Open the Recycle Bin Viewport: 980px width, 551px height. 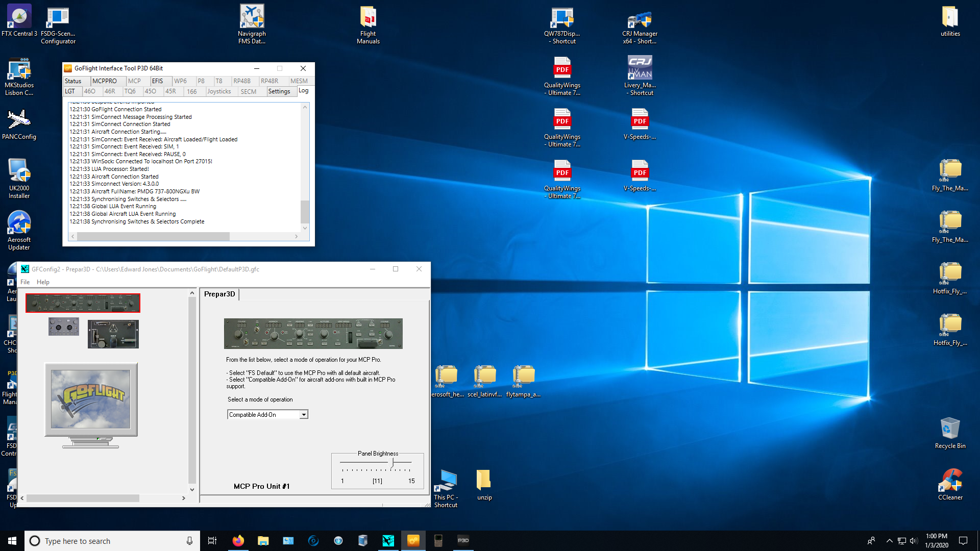point(950,433)
